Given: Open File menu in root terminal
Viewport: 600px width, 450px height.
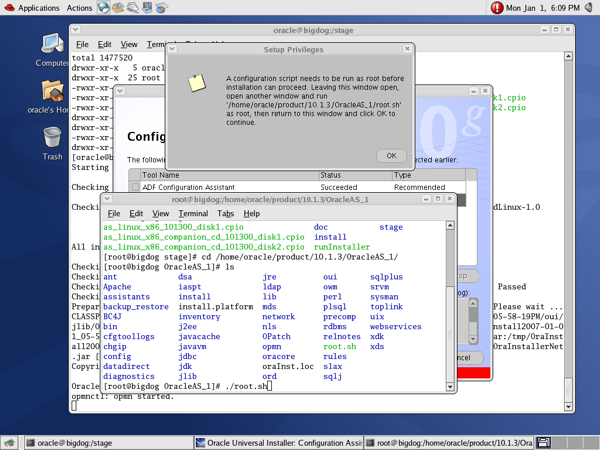Looking at the screenshot, I should pos(114,214).
